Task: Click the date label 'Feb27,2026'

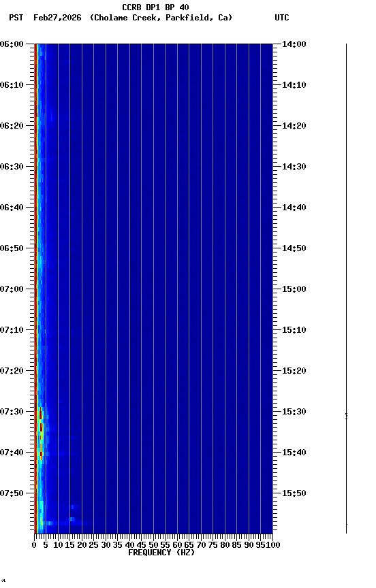Action: tap(57, 18)
